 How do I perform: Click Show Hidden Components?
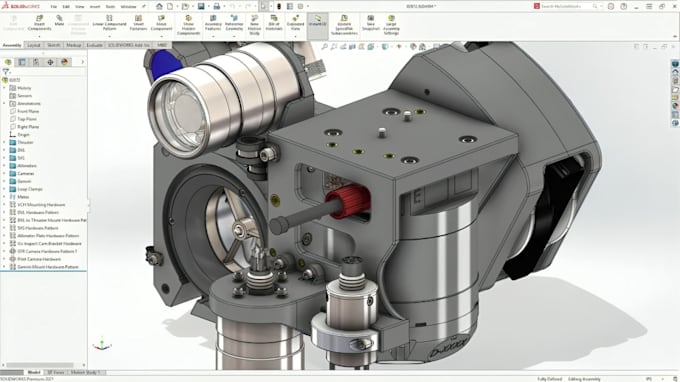189,25
